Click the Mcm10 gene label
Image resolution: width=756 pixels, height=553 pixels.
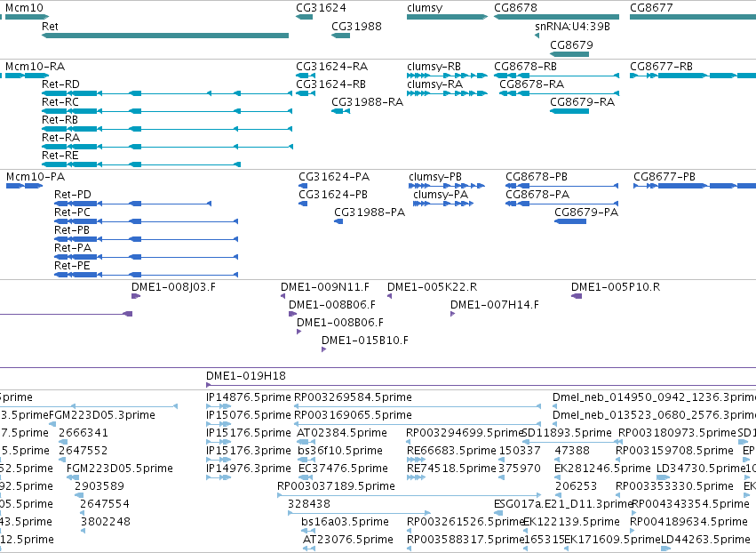click(x=24, y=8)
